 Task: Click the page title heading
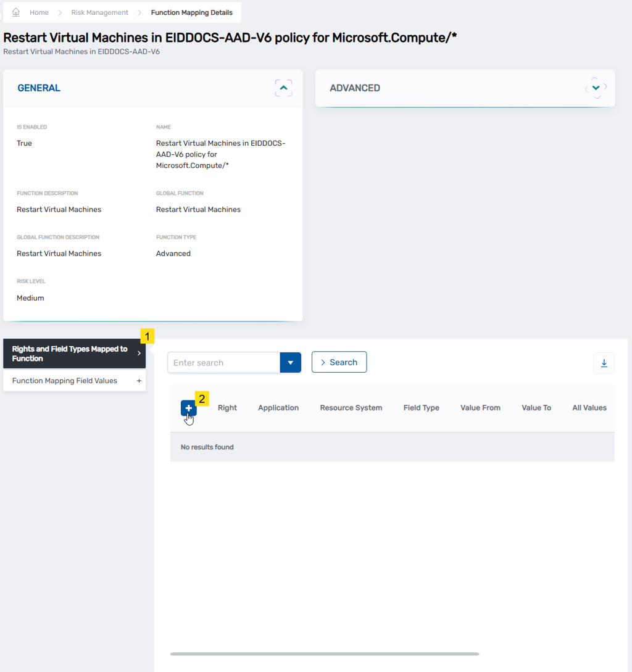230,38
